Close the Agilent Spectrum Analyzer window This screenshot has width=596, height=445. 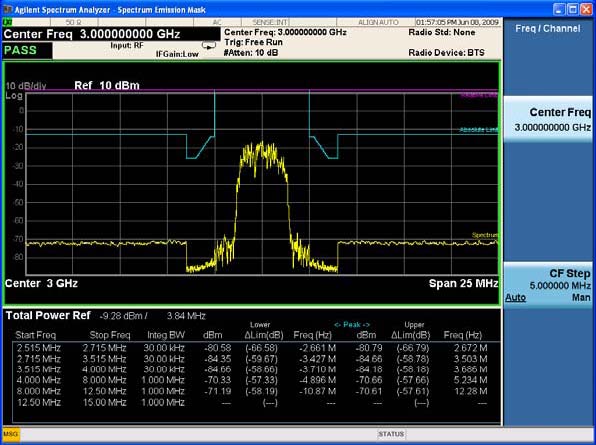586,9
